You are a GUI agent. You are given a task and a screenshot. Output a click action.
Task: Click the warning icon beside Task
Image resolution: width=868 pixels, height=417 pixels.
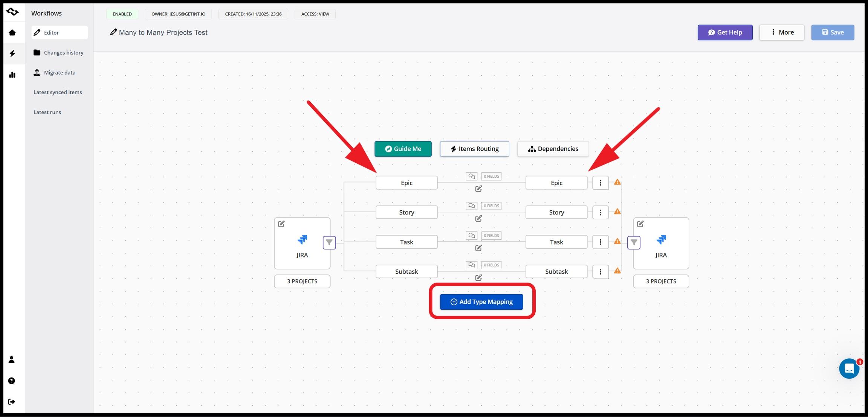[617, 241]
